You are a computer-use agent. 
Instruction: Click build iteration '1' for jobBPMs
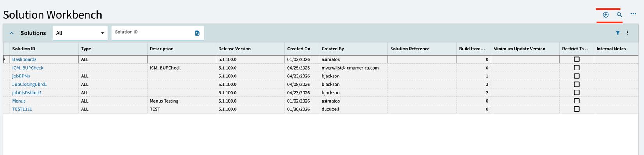pos(474,76)
